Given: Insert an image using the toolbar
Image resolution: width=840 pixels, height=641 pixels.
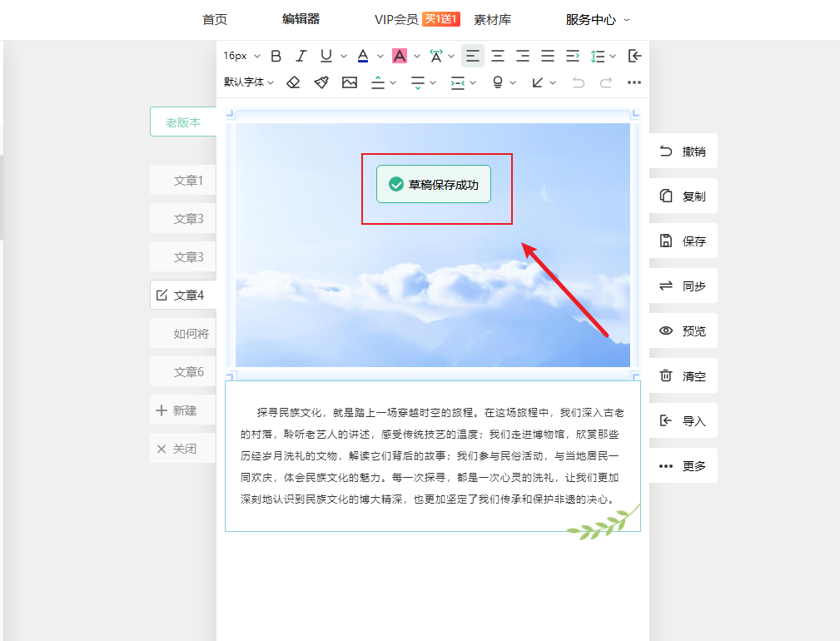Looking at the screenshot, I should (x=350, y=82).
